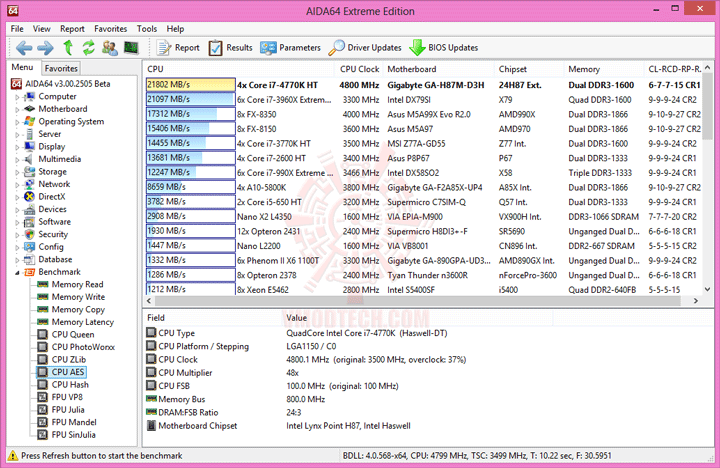Open the Tools menu
Screen dimensions: 720x468
point(147,28)
